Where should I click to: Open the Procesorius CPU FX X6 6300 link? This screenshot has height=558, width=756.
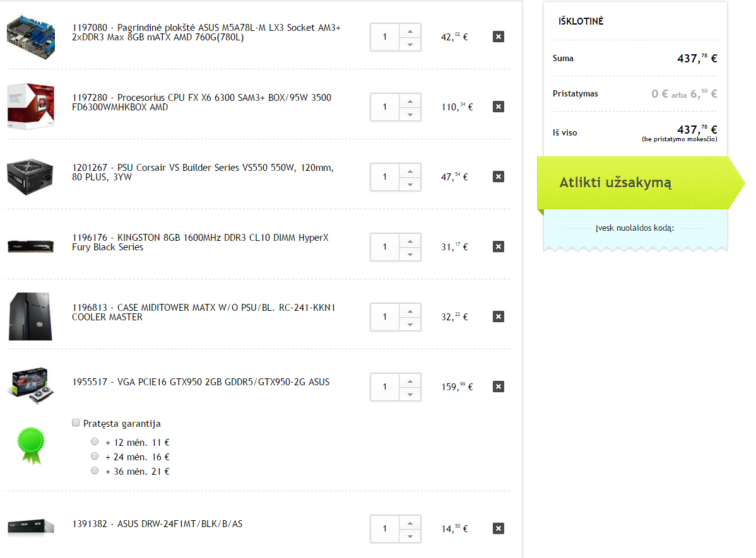[x=201, y=102]
